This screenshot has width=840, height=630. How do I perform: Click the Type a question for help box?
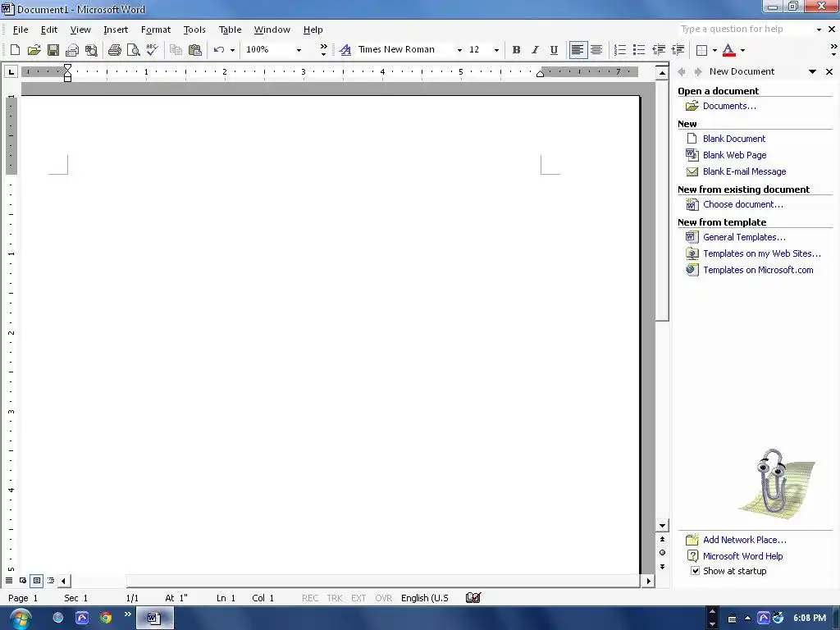745,30
